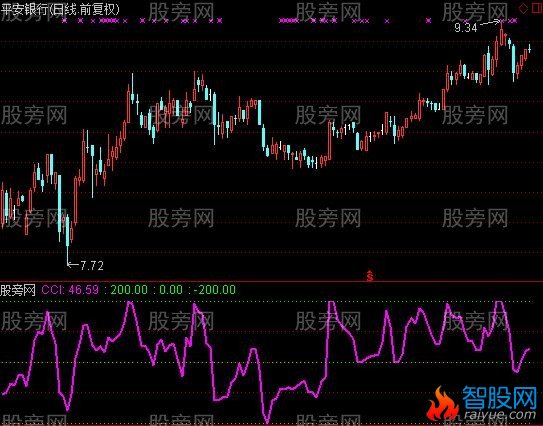Click the red $ marker above the indicator panel

(370, 275)
